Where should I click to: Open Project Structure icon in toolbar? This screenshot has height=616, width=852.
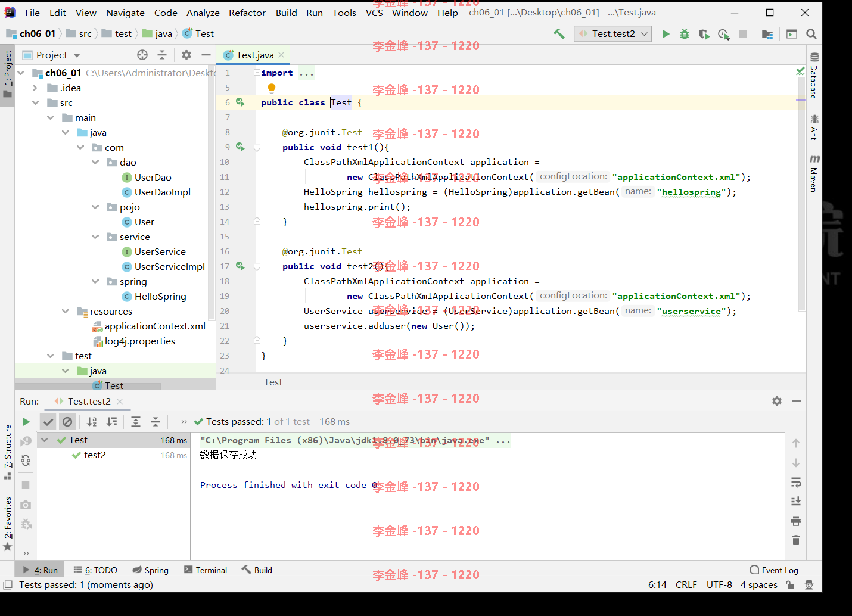click(767, 34)
